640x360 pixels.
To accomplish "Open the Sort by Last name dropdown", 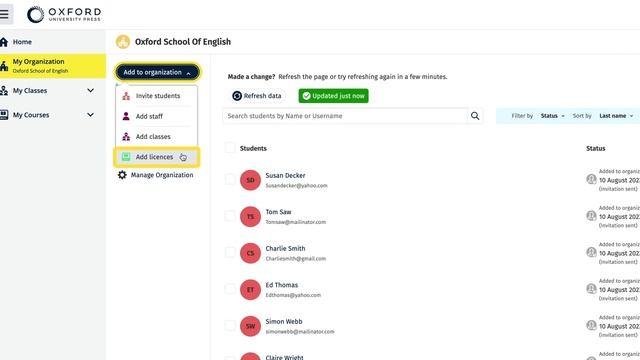I will coord(616,116).
